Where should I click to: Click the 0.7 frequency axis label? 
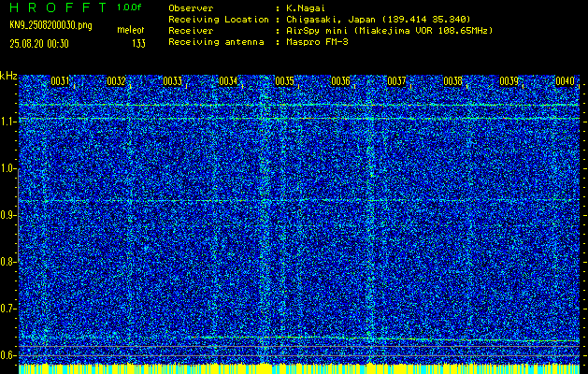7,309
